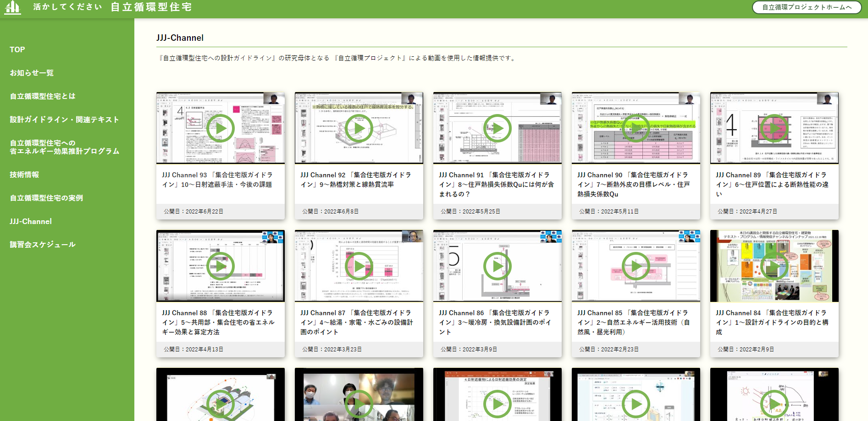
Task: Click the site logo icon in header
Action: coord(13,7)
